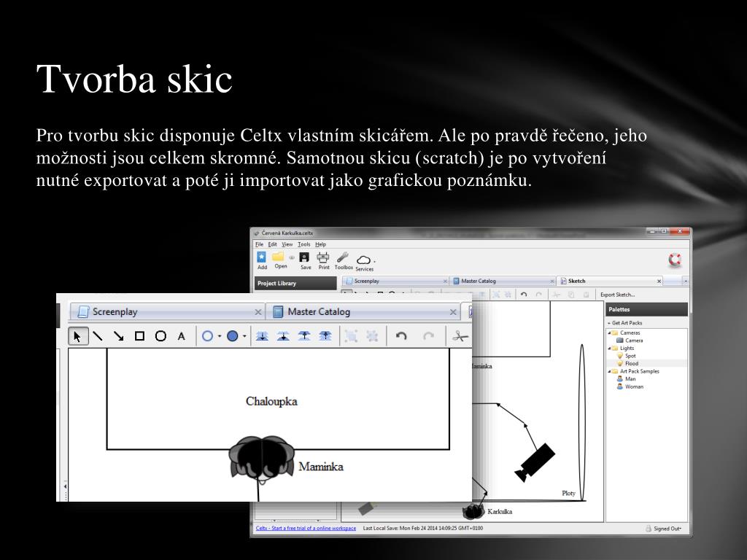Viewport: 747px width, 560px height.
Task: Redo in small Celtx window sketch toolbar
Action: [x=539, y=295]
